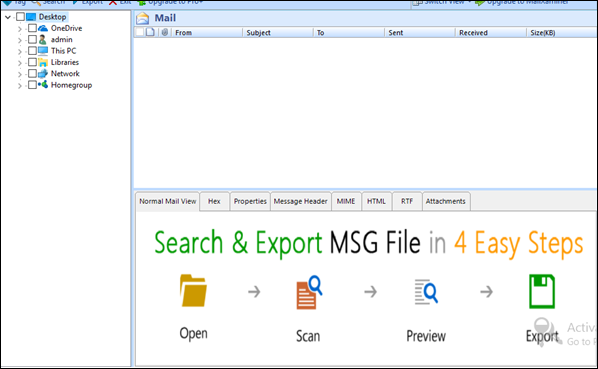Expand the OneDrive tree node

click(x=20, y=29)
